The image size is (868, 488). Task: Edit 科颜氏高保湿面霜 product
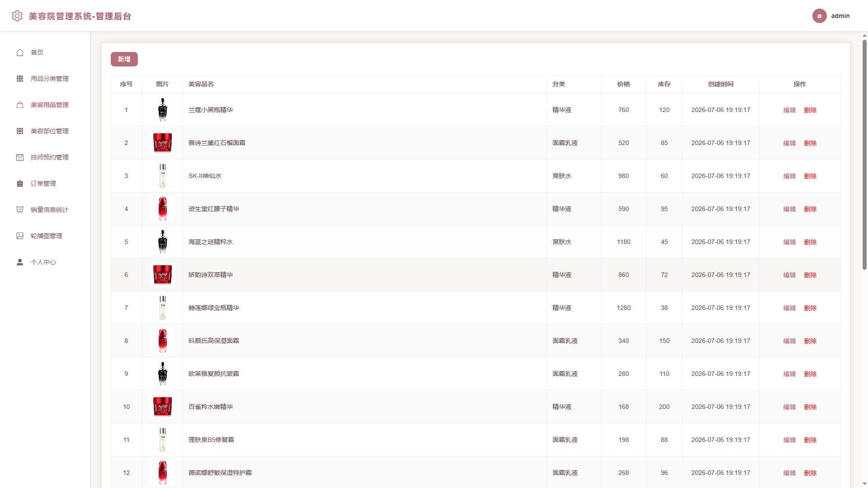click(x=789, y=341)
